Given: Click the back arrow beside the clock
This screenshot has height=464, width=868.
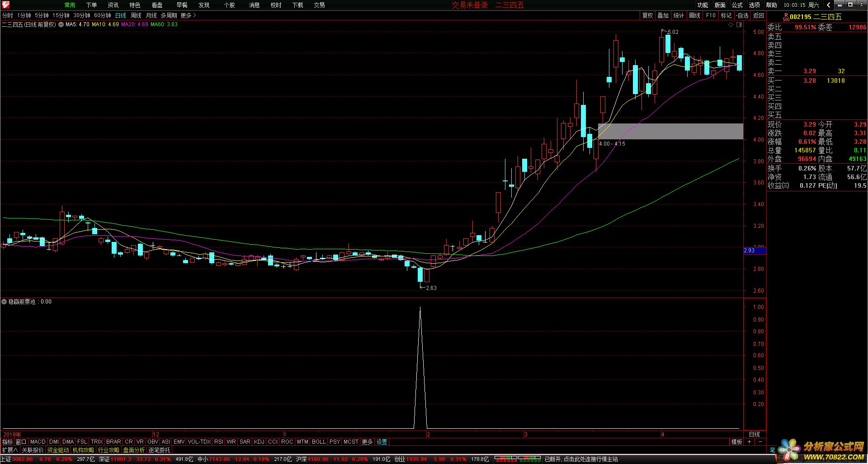Looking at the screenshot, I should pyautogui.click(x=828, y=5).
